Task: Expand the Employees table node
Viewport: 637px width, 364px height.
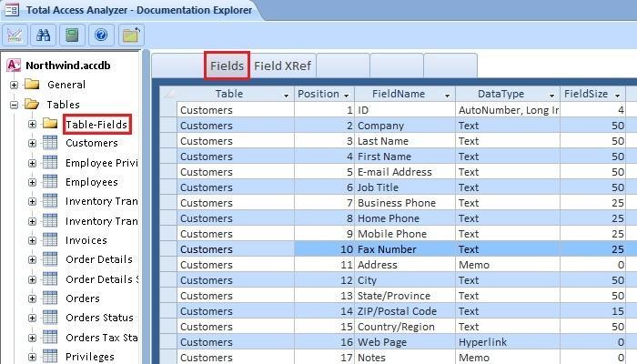Action: tap(32, 182)
